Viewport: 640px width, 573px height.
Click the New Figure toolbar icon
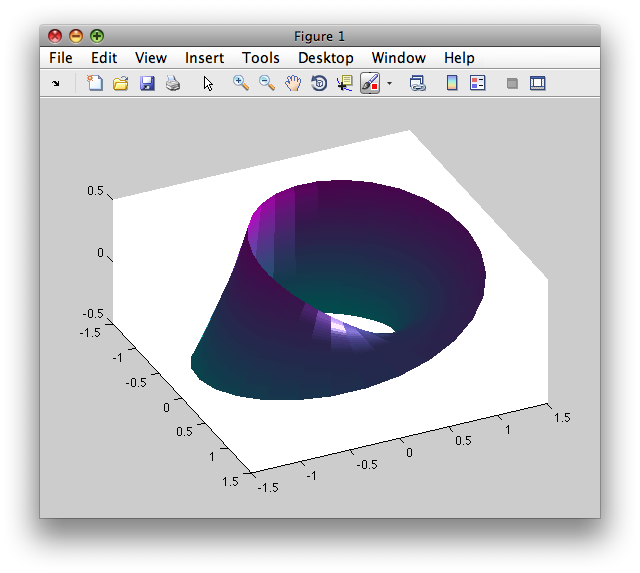pos(95,83)
